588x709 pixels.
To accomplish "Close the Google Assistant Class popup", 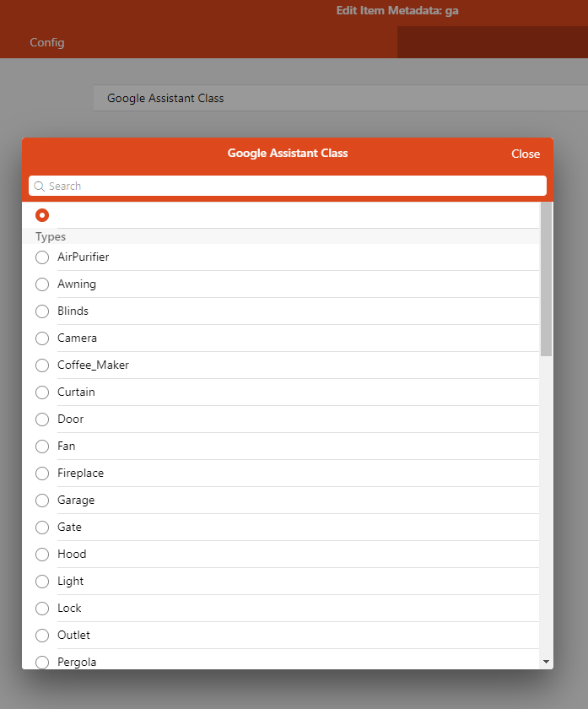I will click(525, 154).
